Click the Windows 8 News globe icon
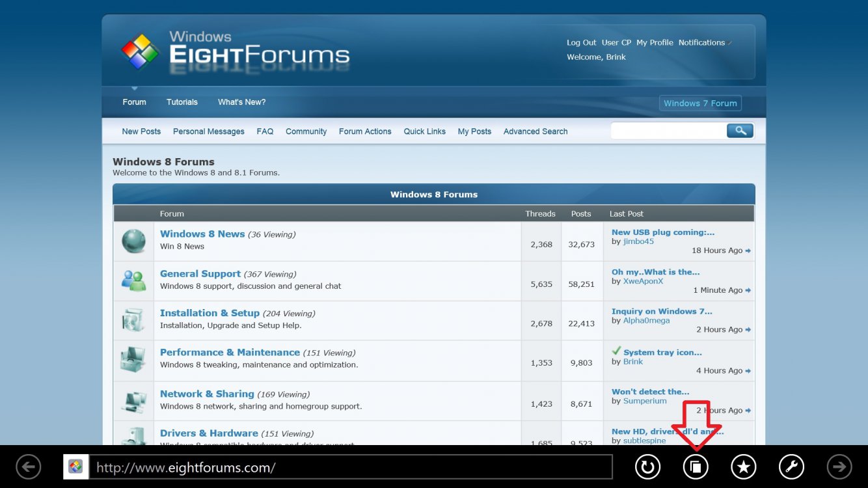Screen dimensions: 868x488 click(134, 241)
